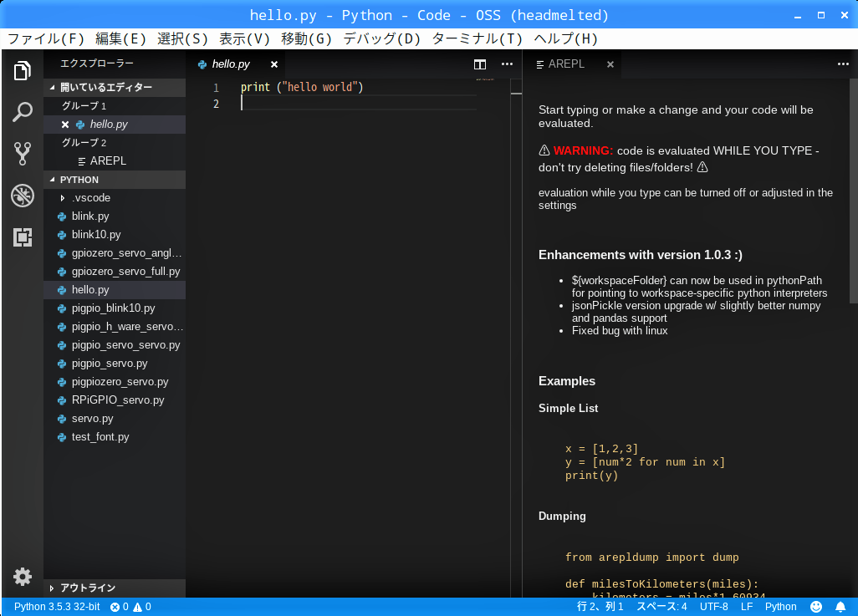Open gpiozero_servo_full.py file
Image resolution: width=858 pixels, height=616 pixels.
tap(115, 272)
